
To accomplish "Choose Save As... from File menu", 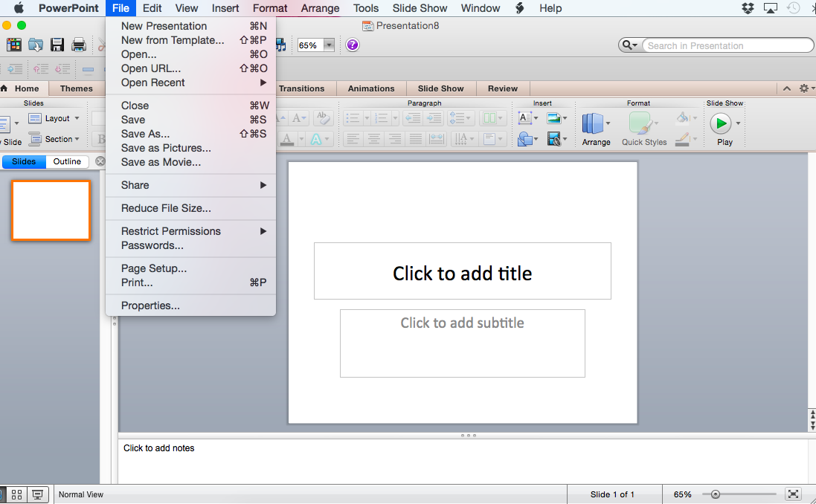I will pyautogui.click(x=190, y=134).
